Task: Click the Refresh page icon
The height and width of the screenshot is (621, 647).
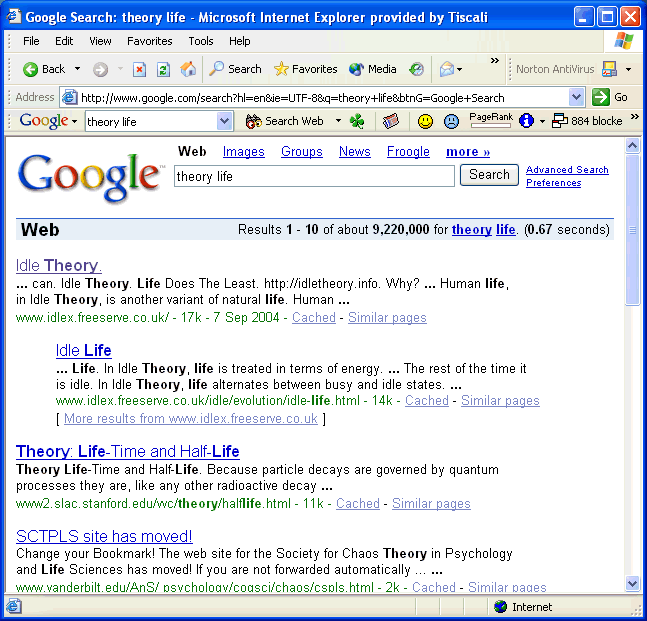Action: [x=164, y=69]
